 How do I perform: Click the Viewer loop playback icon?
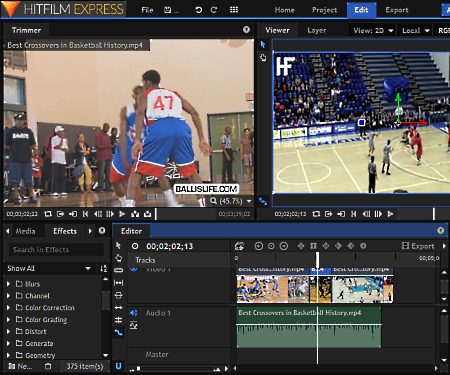(316, 214)
